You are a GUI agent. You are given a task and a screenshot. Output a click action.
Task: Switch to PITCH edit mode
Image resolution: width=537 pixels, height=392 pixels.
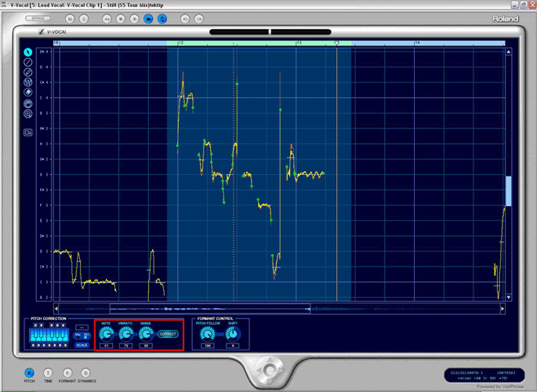tap(30, 373)
